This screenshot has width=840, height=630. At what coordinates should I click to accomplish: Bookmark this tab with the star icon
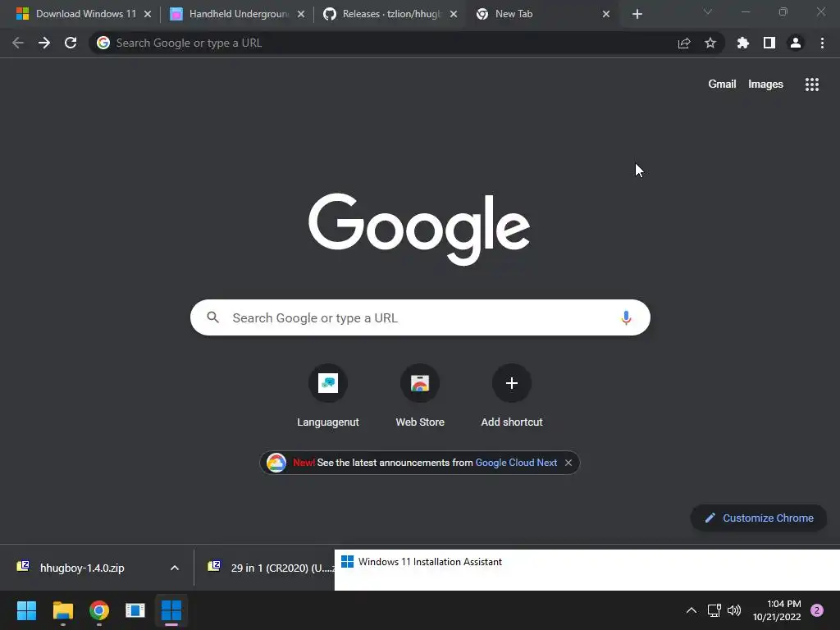pyautogui.click(x=710, y=43)
